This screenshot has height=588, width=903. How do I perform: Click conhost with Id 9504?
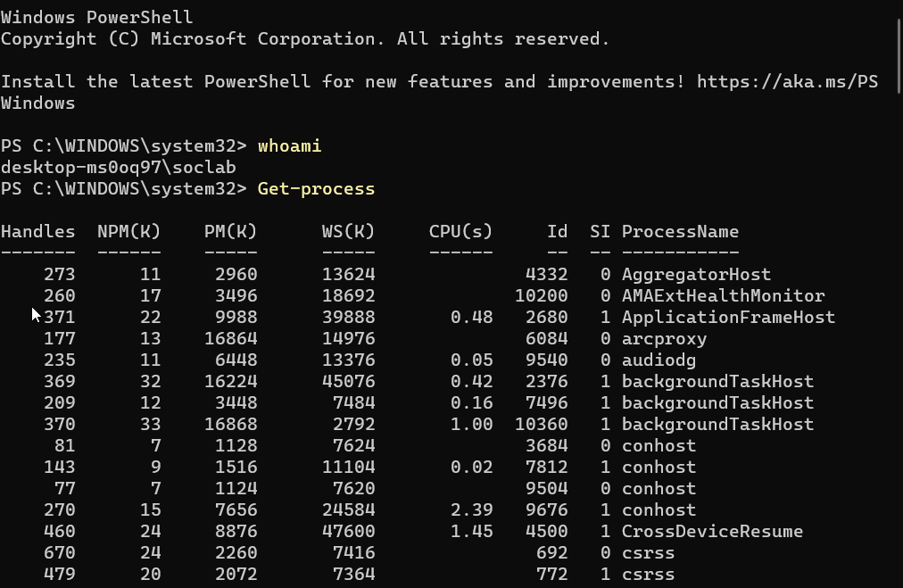click(x=659, y=488)
